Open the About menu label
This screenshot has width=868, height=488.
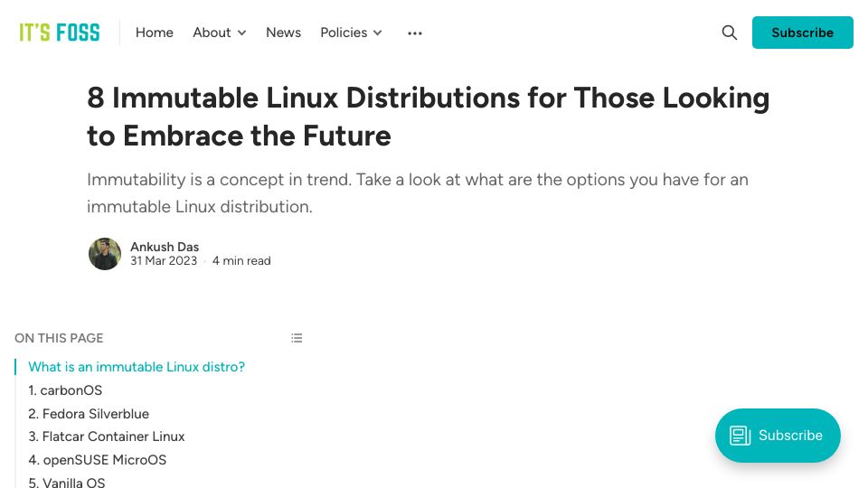click(x=212, y=33)
